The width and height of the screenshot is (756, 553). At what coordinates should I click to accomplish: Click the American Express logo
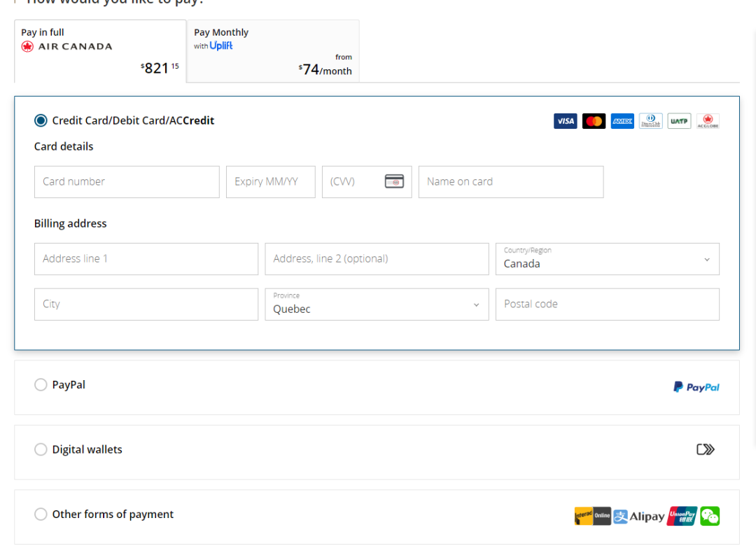click(x=622, y=121)
